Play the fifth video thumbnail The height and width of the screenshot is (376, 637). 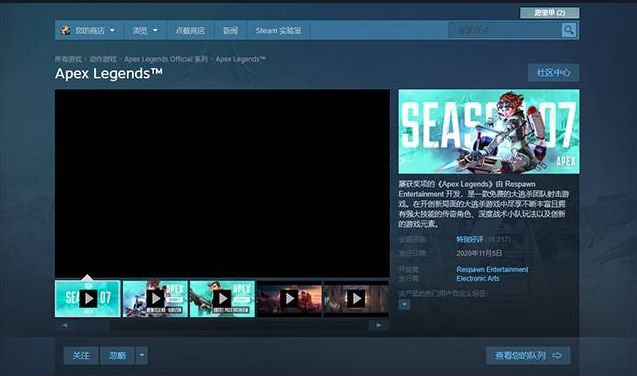[356, 298]
